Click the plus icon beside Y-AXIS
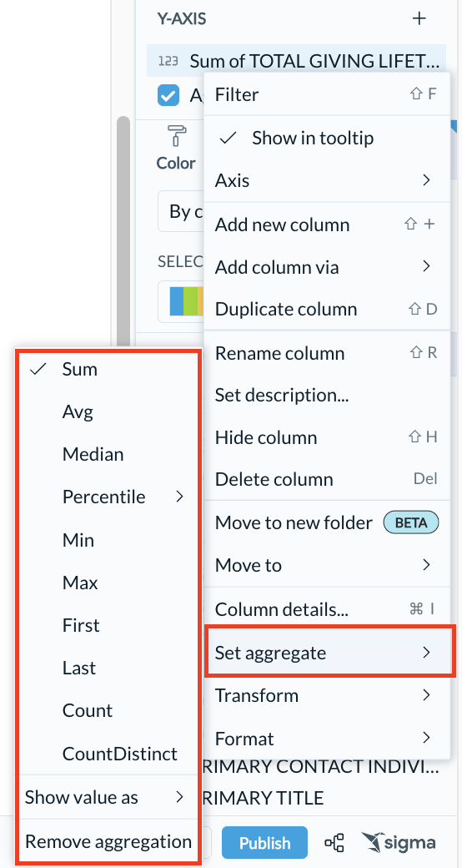 point(419,19)
